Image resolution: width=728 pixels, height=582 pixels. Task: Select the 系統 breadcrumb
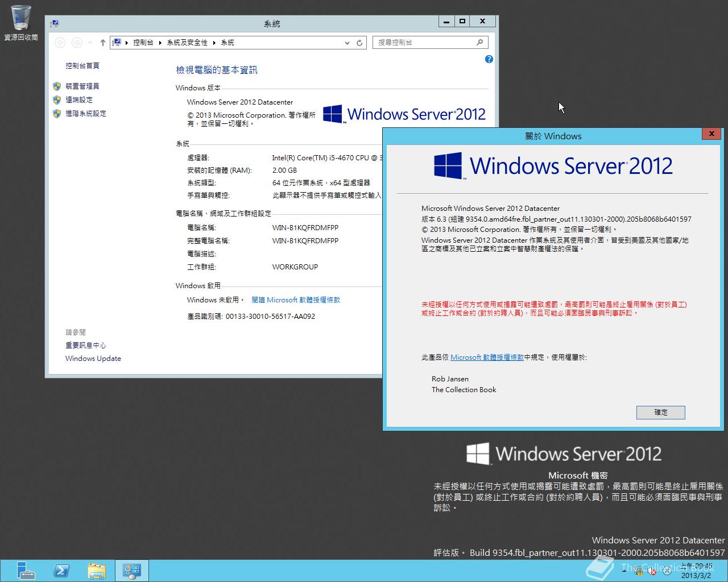pos(227,43)
